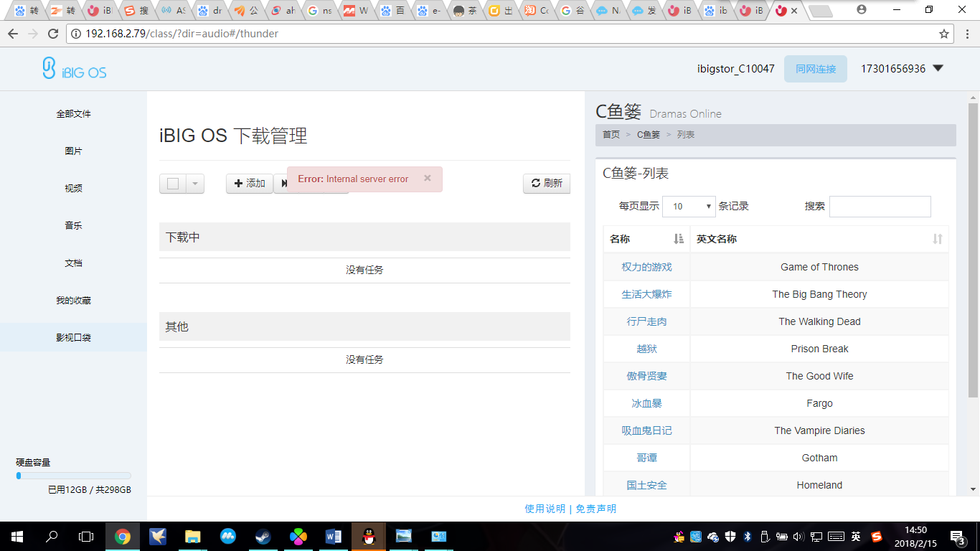Open the 生活大爆炸 show link
This screenshot has width=980, height=551.
coord(646,294)
